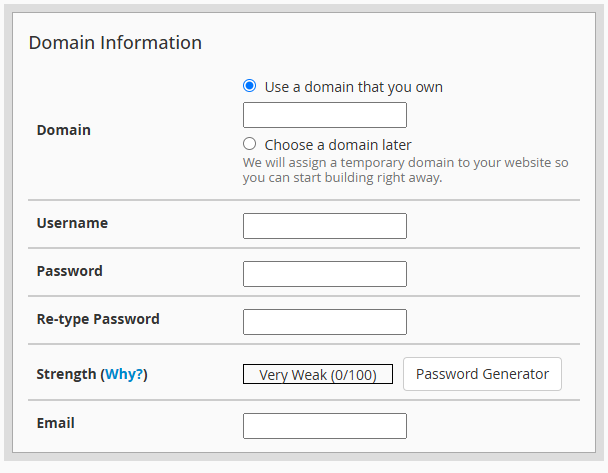Click the "Use a domain that you own" label text
Viewport: 608px width, 473px height.
[353, 87]
